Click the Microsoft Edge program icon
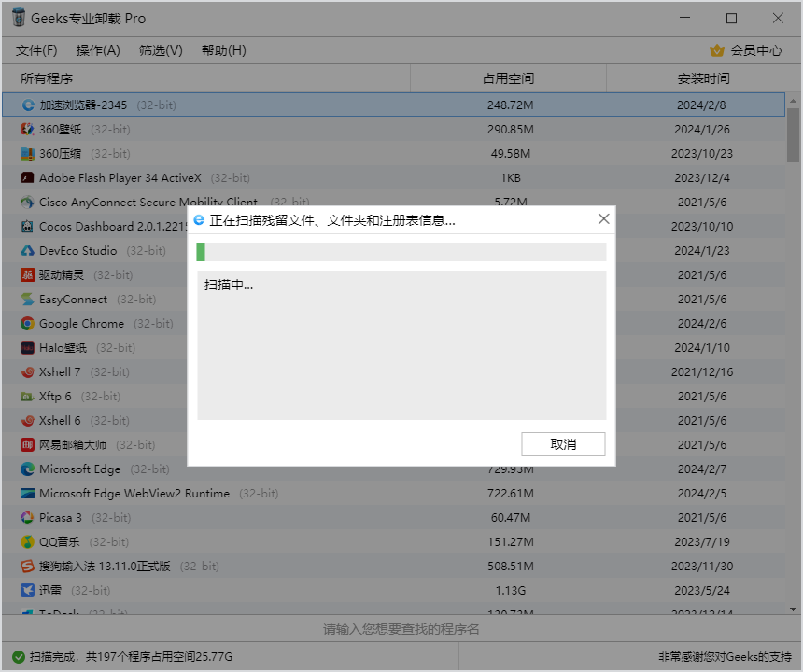Viewport: 803px width, 672px height. click(x=28, y=469)
